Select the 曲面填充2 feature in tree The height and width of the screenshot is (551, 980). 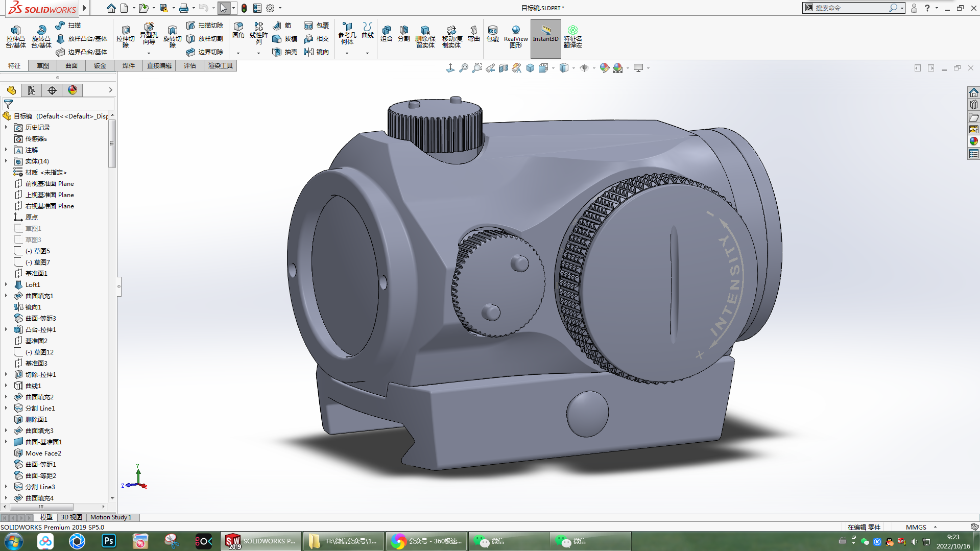point(39,397)
